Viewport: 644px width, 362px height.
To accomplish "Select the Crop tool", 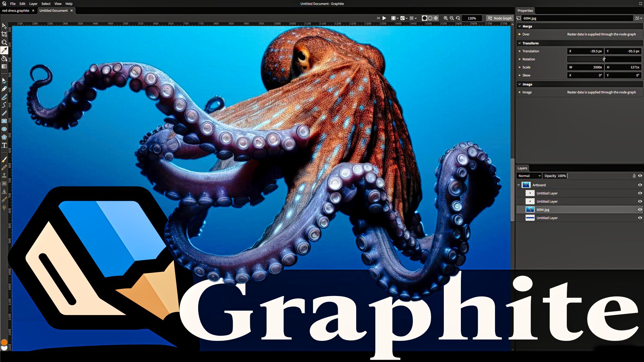I will tap(5, 34).
